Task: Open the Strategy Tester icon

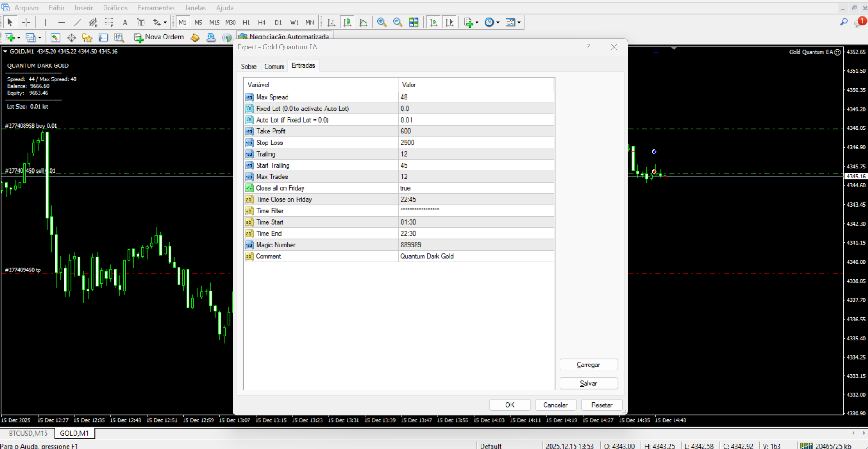Action: [119, 38]
